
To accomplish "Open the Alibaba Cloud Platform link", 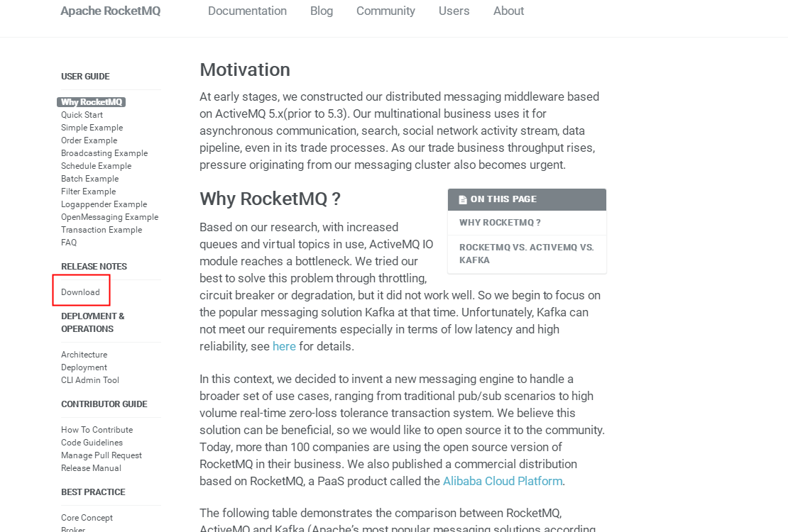I will click(x=503, y=481).
